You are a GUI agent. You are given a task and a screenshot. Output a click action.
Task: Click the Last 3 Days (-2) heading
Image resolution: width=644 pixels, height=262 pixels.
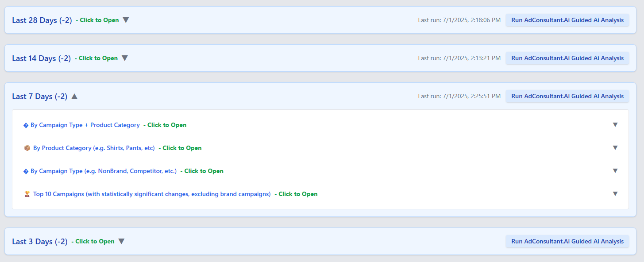click(x=40, y=242)
